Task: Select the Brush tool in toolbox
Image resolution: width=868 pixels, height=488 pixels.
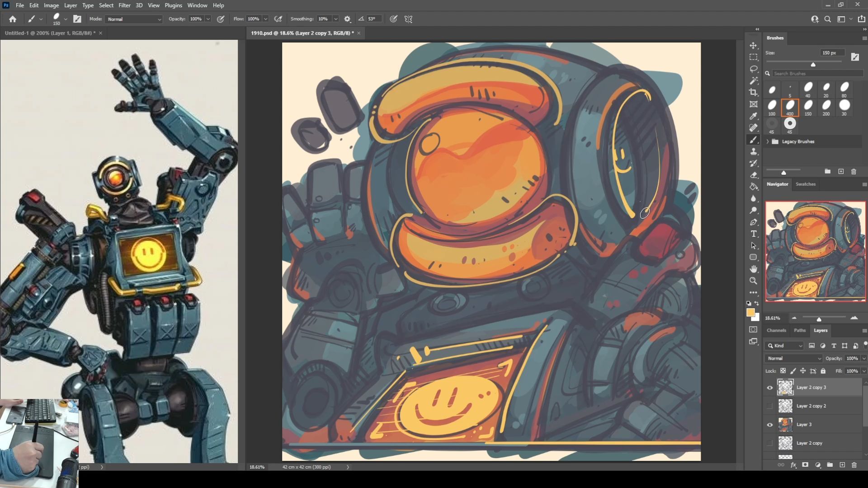Action: click(x=753, y=140)
